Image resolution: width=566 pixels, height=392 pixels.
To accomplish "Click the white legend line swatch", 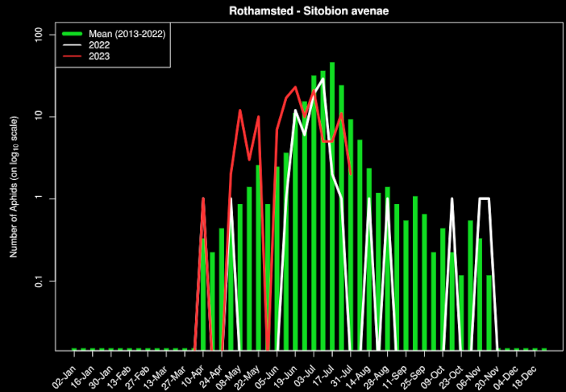I will (x=73, y=45).
